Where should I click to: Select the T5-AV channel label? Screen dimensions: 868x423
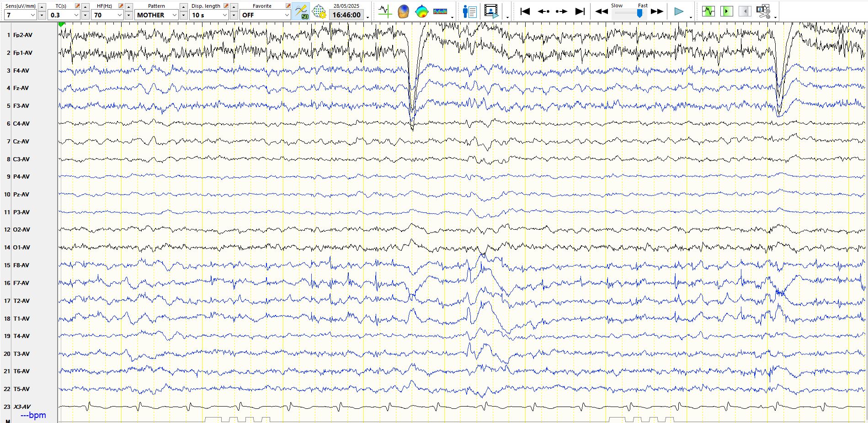21,389
